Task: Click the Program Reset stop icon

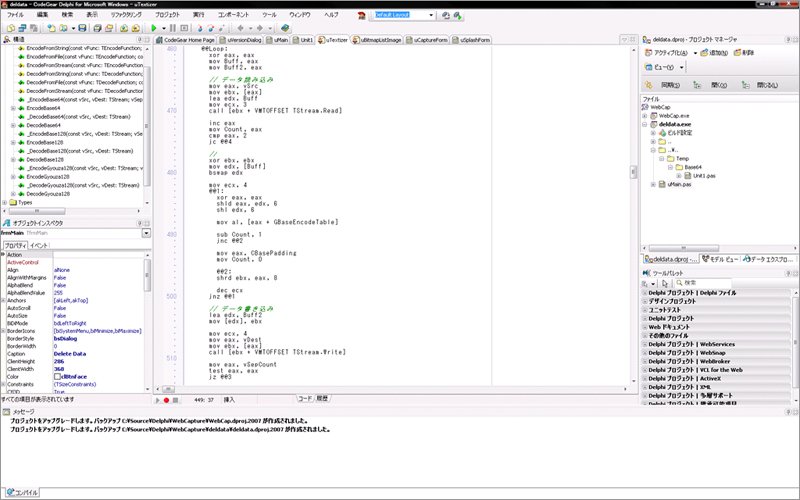Action: [x=184, y=28]
